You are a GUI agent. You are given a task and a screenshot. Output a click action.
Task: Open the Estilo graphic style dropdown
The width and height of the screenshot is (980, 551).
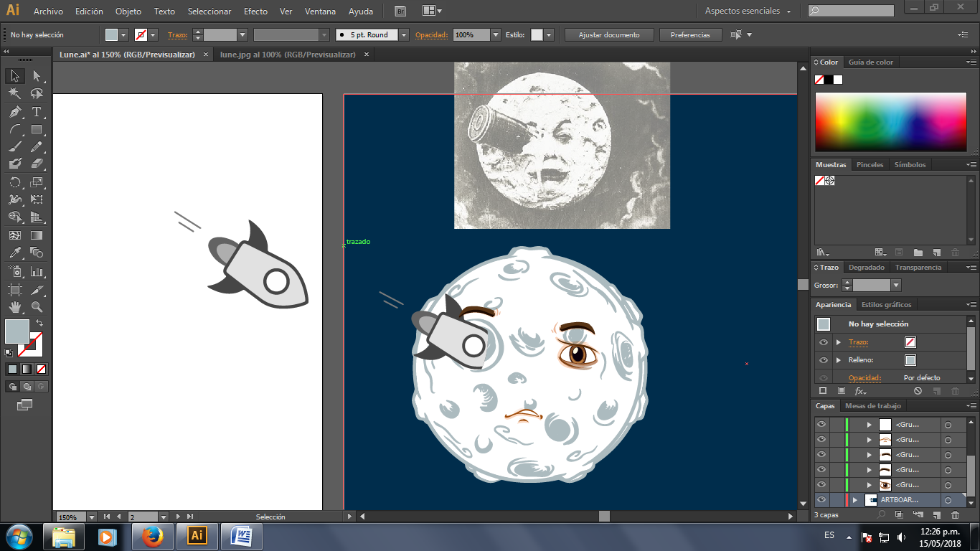549,34
